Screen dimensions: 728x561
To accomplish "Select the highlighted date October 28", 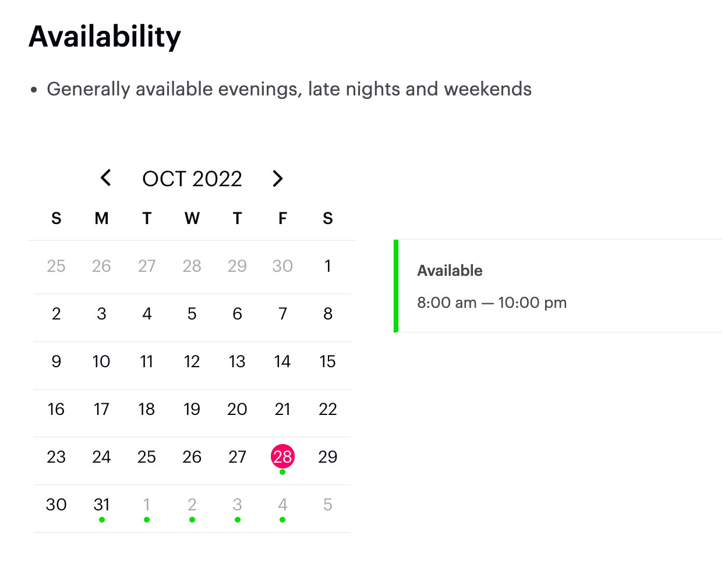I will pyautogui.click(x=282, y=457).
